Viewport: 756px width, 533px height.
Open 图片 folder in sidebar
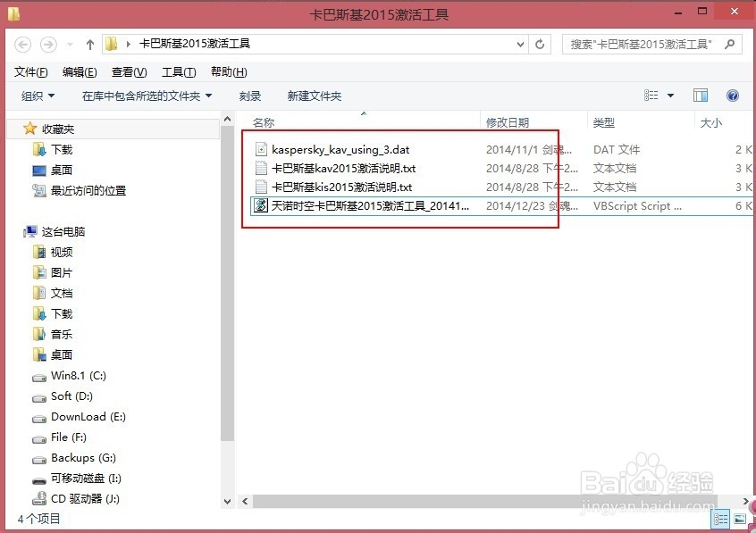62,273
